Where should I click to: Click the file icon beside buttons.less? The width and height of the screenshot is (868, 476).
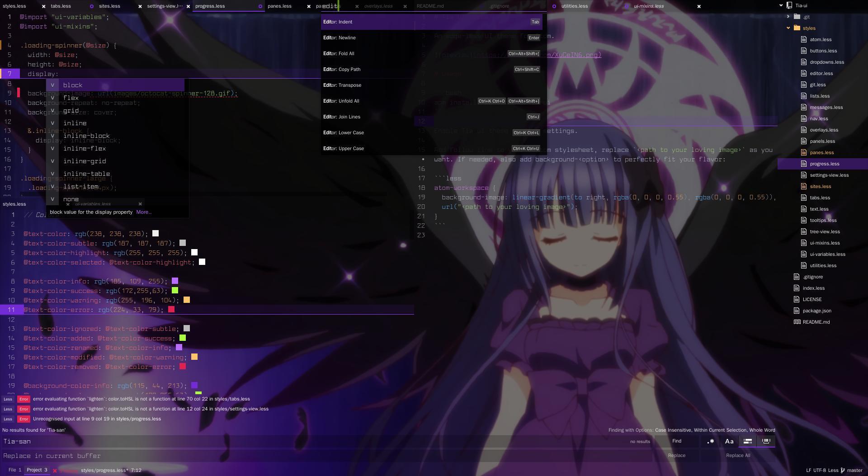804,51
